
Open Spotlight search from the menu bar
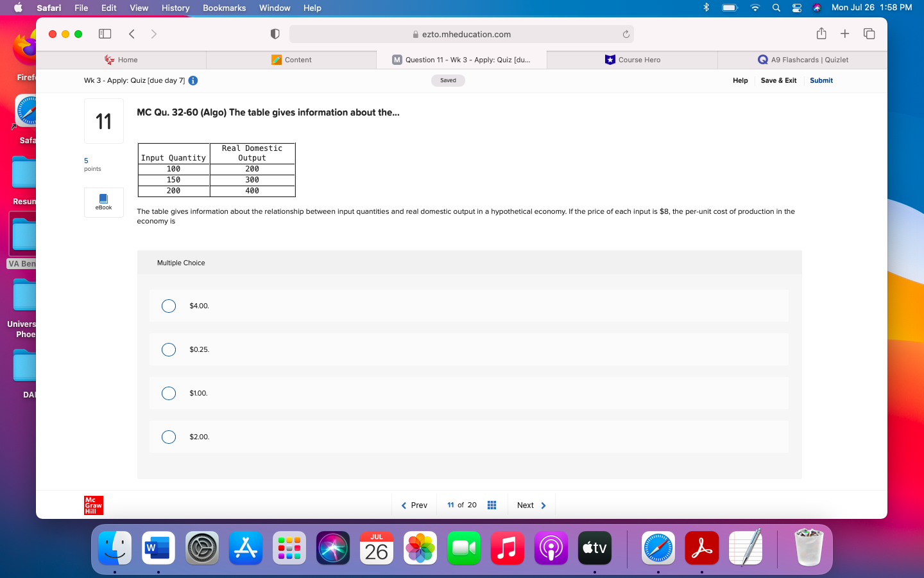point(776,8)
